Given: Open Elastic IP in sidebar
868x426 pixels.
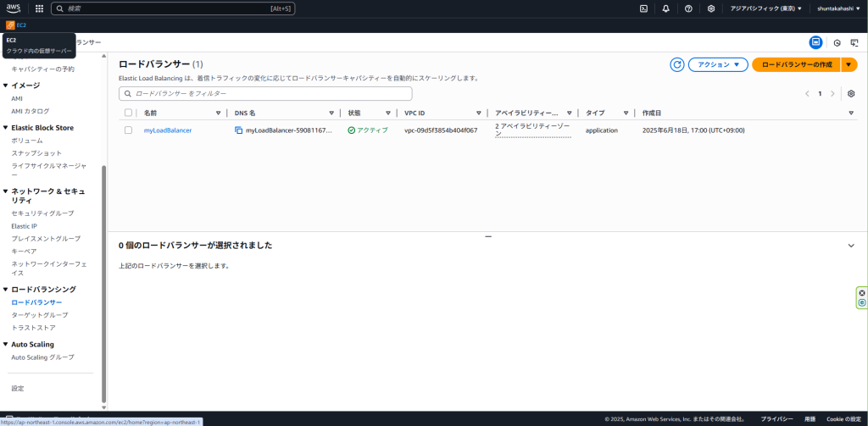Looking at the screenshot, I should (x=25, y=226).
